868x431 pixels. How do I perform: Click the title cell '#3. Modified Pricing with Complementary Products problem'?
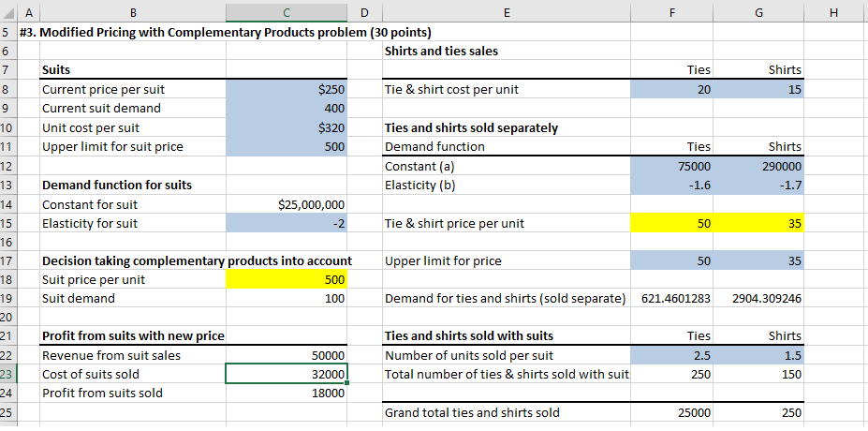(225, 32)
